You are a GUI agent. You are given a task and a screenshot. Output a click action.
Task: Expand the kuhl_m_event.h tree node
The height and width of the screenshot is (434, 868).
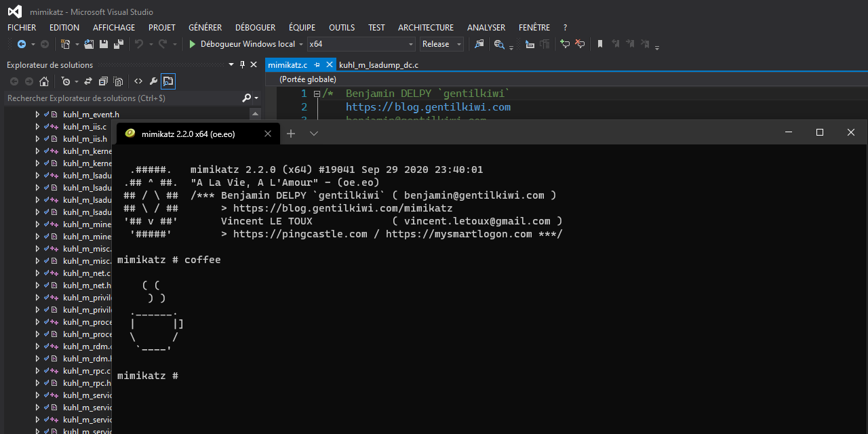click(x=38, y=115)
